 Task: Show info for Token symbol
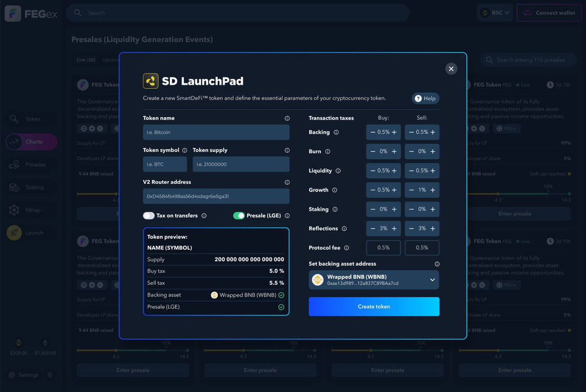point(185,150)
